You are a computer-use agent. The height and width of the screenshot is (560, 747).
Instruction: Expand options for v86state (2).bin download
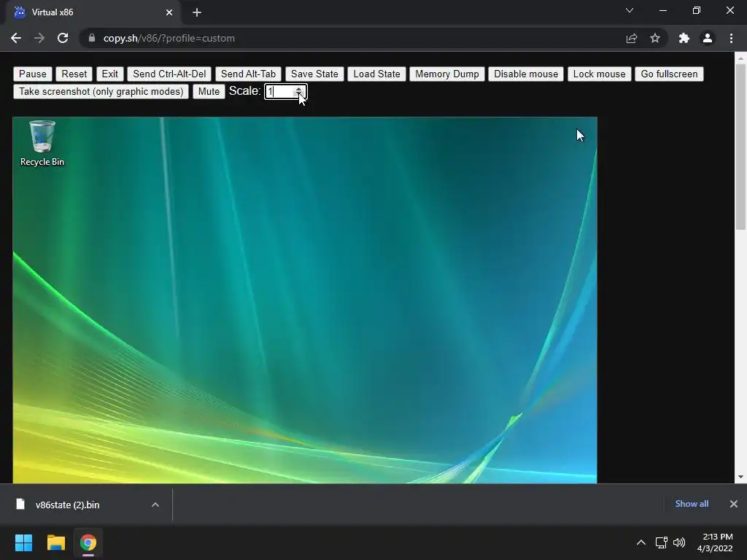155,505
